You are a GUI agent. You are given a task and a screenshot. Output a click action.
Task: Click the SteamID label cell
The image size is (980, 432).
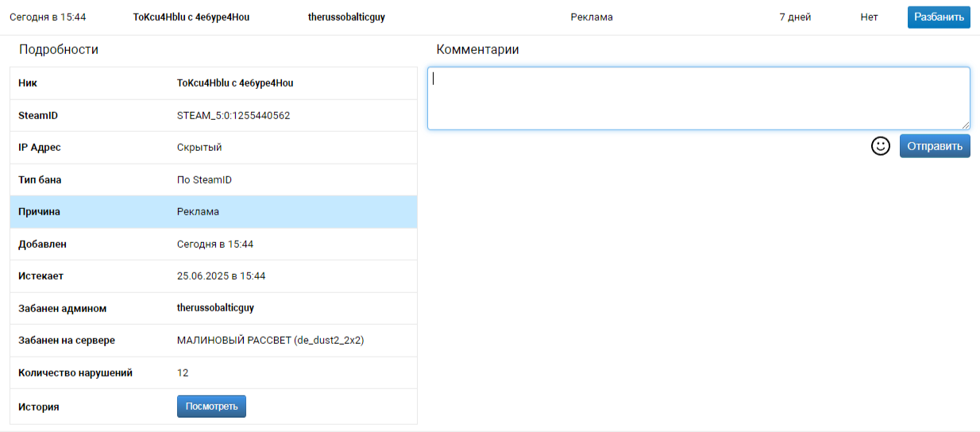(x=38, y=115)
